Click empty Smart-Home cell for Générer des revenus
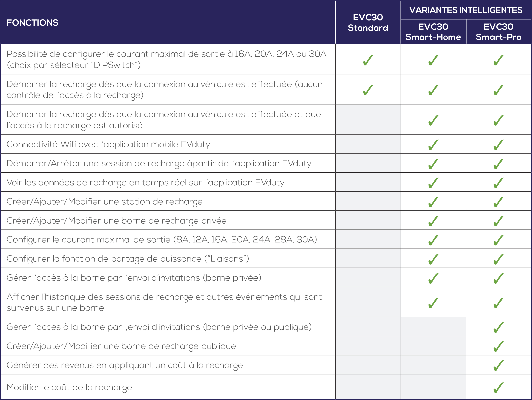The image size is (532, 400). (x=433, y=365)
